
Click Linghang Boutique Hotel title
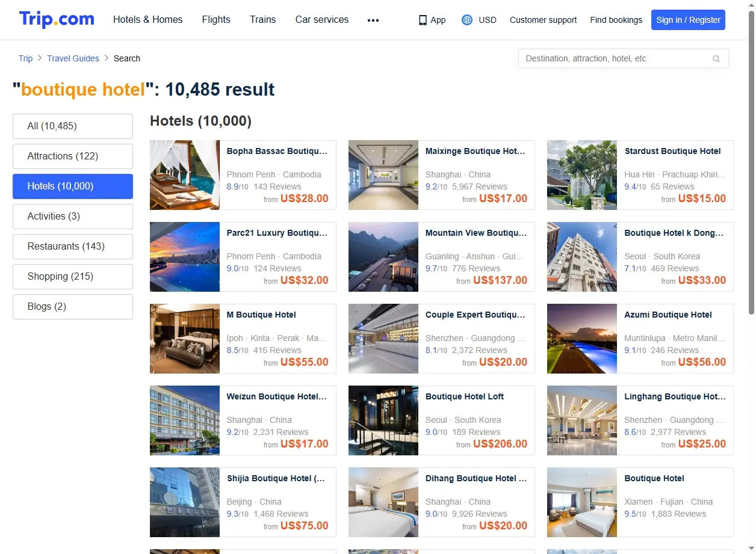coord(675,397)
